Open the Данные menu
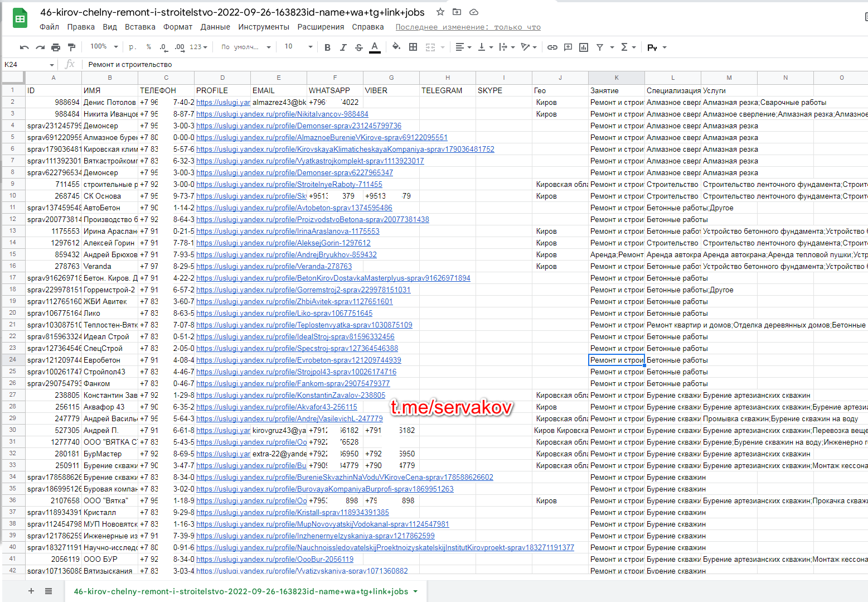 [x=215, y=27]
